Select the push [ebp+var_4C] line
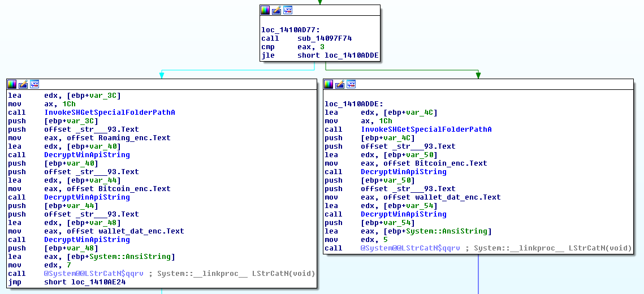The image size is (644, 294). point(370,138)
